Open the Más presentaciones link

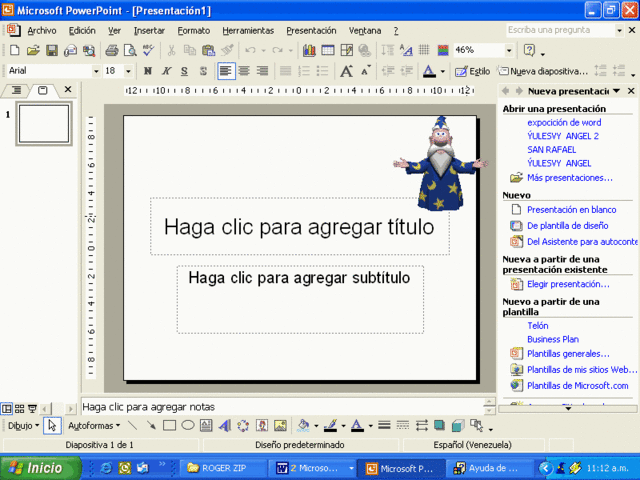coord(570,178)
